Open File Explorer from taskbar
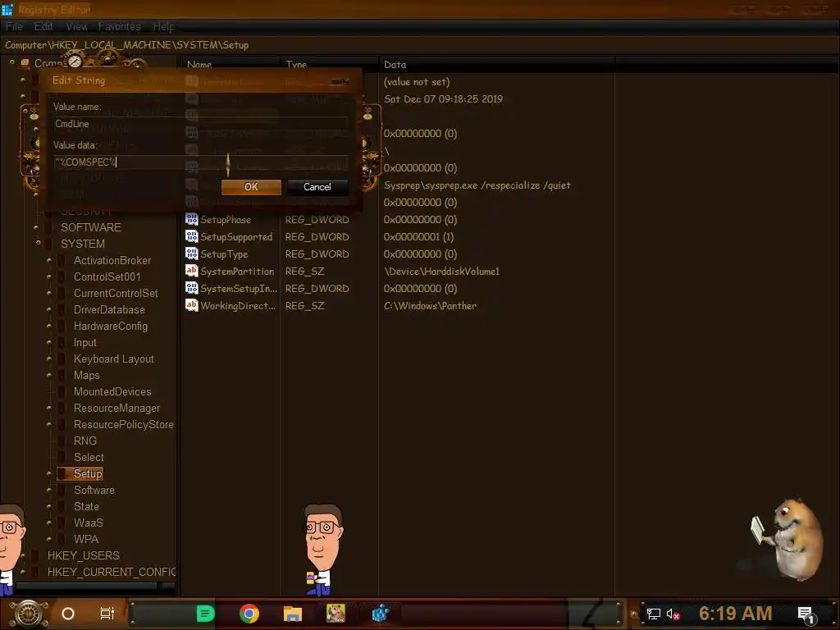The image size is (840, 630). [293, 614]
